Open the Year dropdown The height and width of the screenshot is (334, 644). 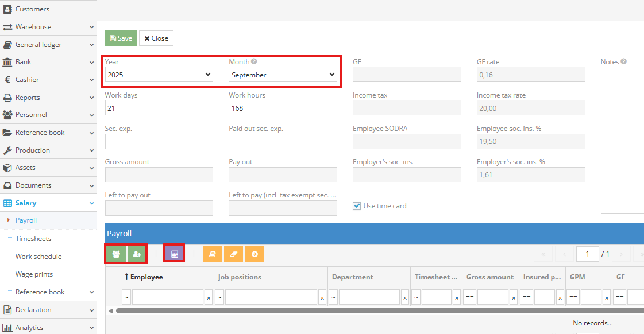159,74
